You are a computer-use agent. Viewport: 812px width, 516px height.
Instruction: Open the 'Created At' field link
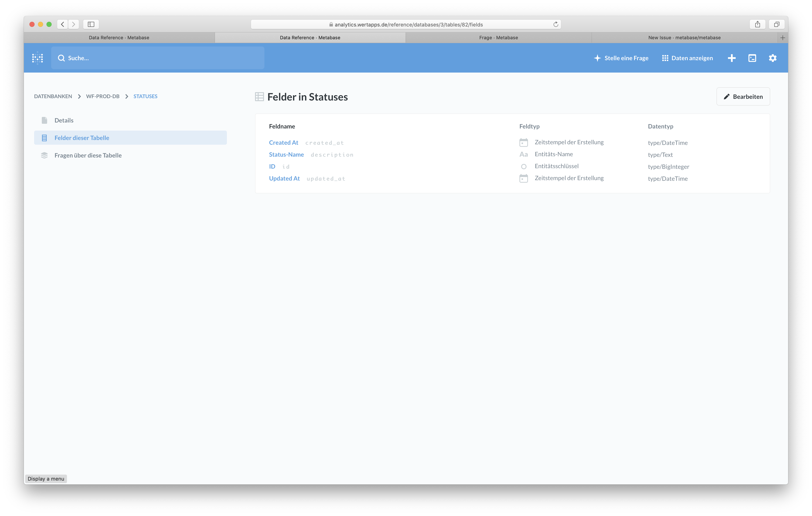coord(283,143)
